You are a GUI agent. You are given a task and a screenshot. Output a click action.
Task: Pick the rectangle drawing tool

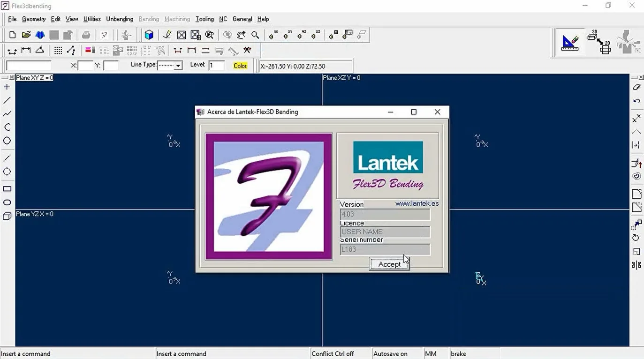[7, 189]
